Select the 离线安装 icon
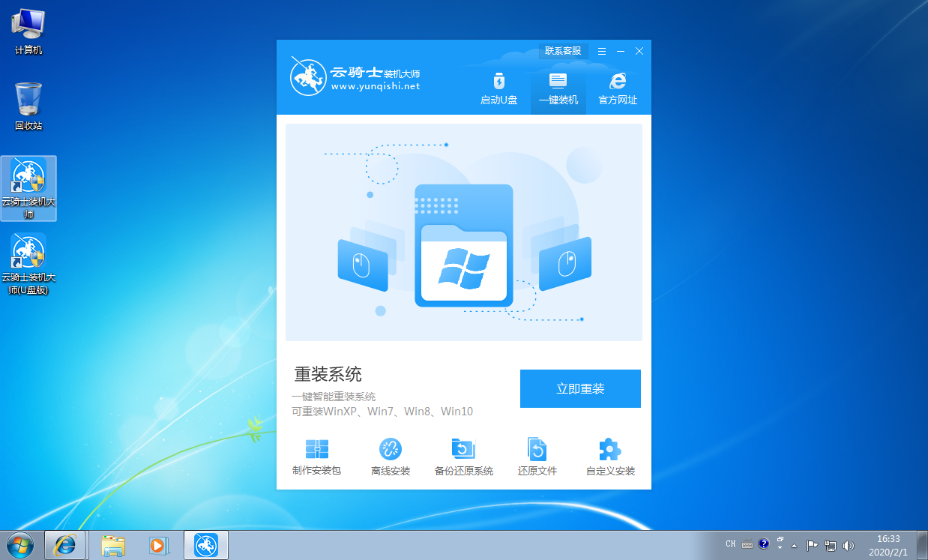Viewport: 928px width, 560px height. [391, 458]
